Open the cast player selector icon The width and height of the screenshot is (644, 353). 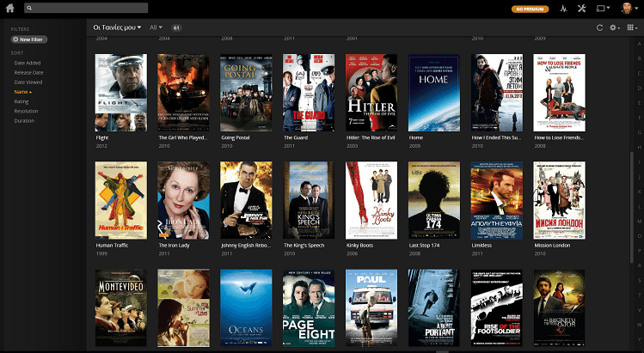pyautogui.click(x=603, y=9)
